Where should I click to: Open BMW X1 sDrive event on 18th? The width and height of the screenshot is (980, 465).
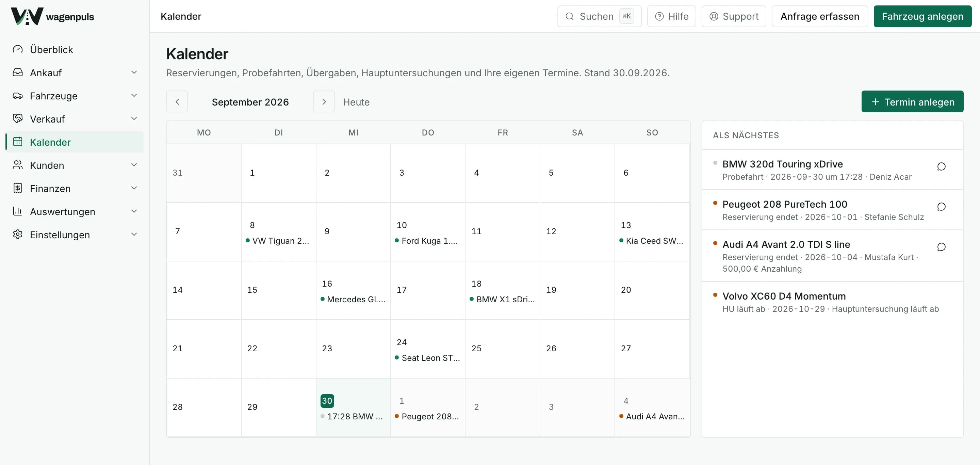(x=502, y=300)
